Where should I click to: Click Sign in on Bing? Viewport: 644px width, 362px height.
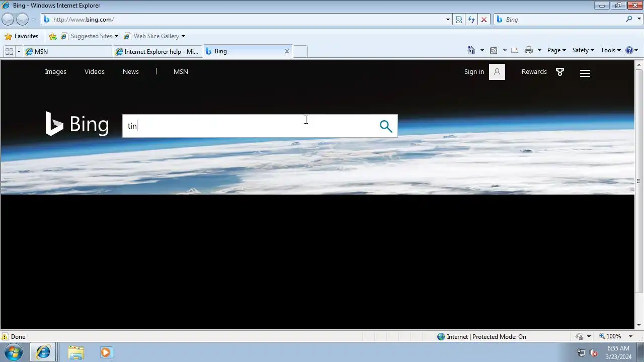(x=474, y=71)
